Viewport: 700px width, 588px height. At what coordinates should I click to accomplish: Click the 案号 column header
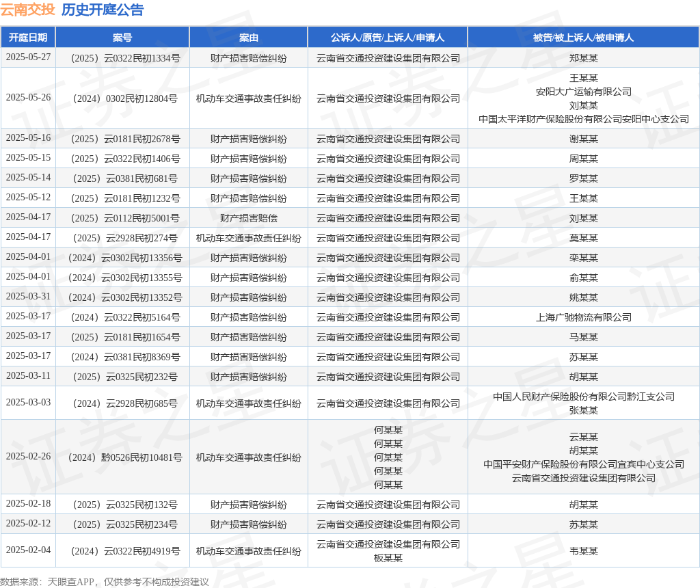point(122,38)
